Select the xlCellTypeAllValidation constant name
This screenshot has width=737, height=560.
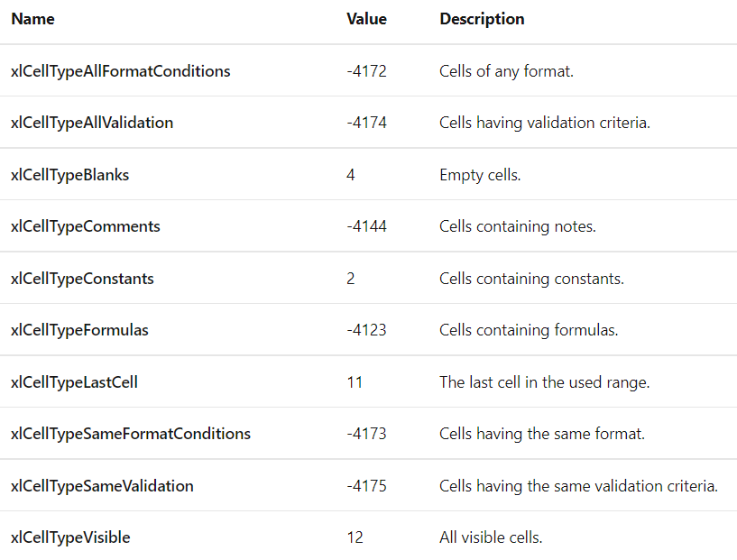click(92, 123)
